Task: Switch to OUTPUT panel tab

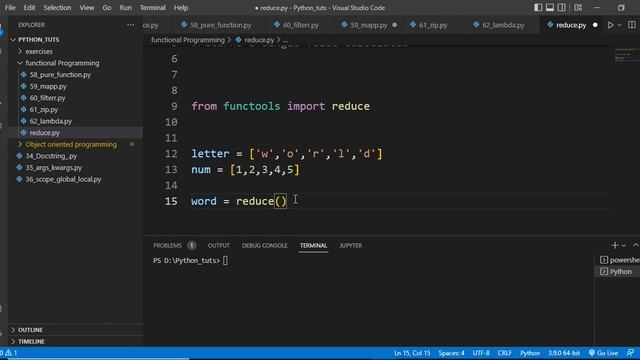Action: point(219,245)
